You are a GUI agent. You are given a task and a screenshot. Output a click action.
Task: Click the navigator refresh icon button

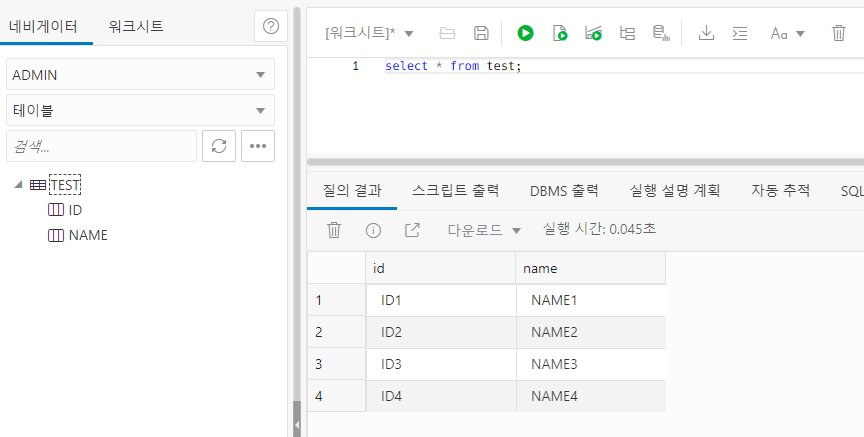point(219,146)
